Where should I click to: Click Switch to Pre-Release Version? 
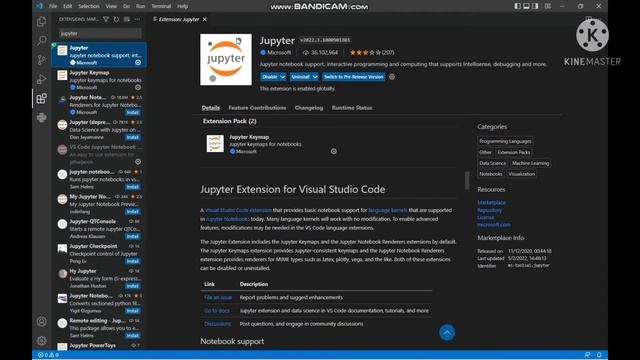coord(353,77)
